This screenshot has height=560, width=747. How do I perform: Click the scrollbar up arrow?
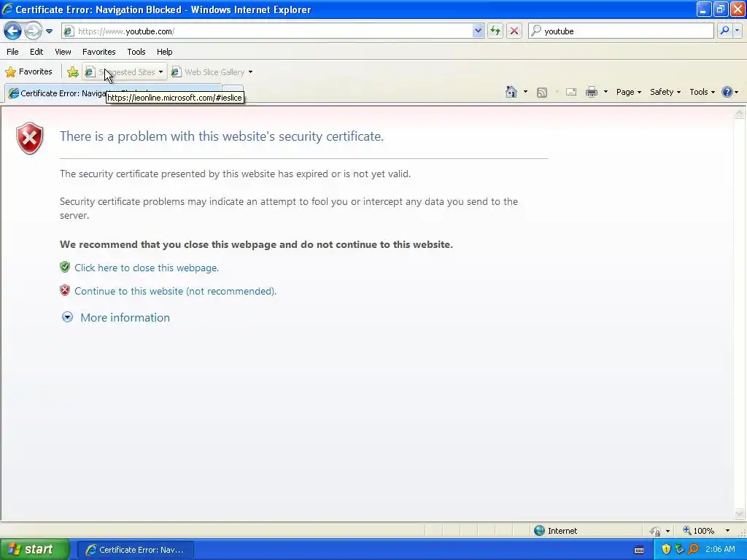740,113
